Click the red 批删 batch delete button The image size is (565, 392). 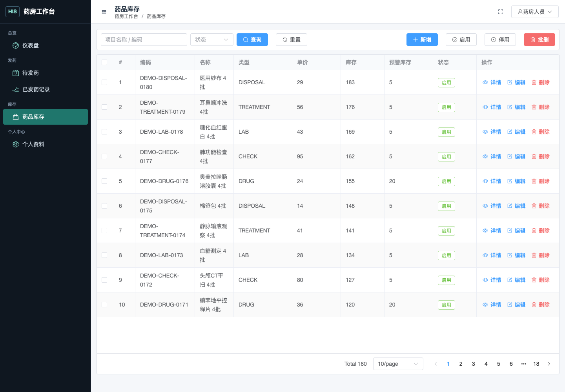point(539,40)
